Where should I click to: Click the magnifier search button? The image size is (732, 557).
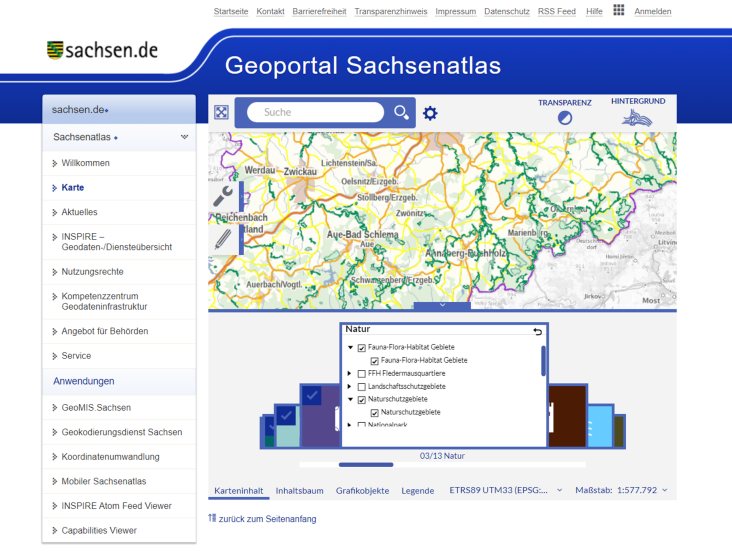click(401, 113)
